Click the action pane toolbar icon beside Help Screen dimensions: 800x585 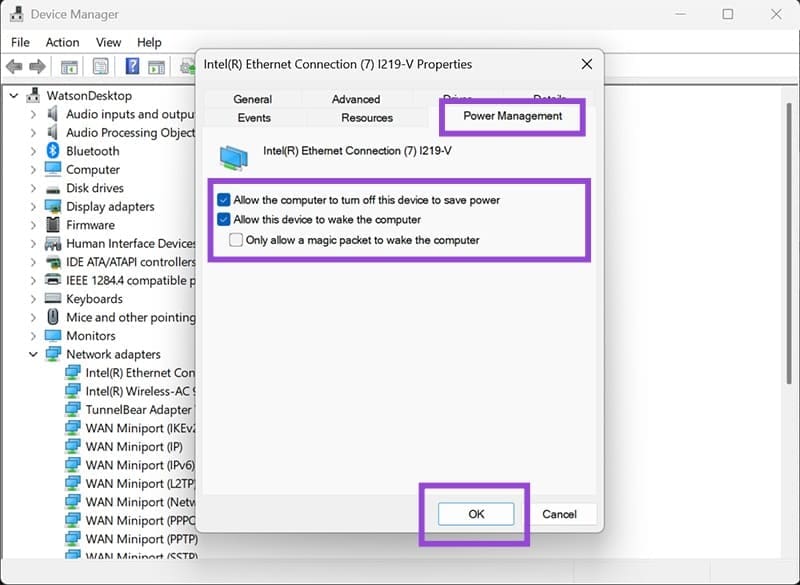pos(156,67)
